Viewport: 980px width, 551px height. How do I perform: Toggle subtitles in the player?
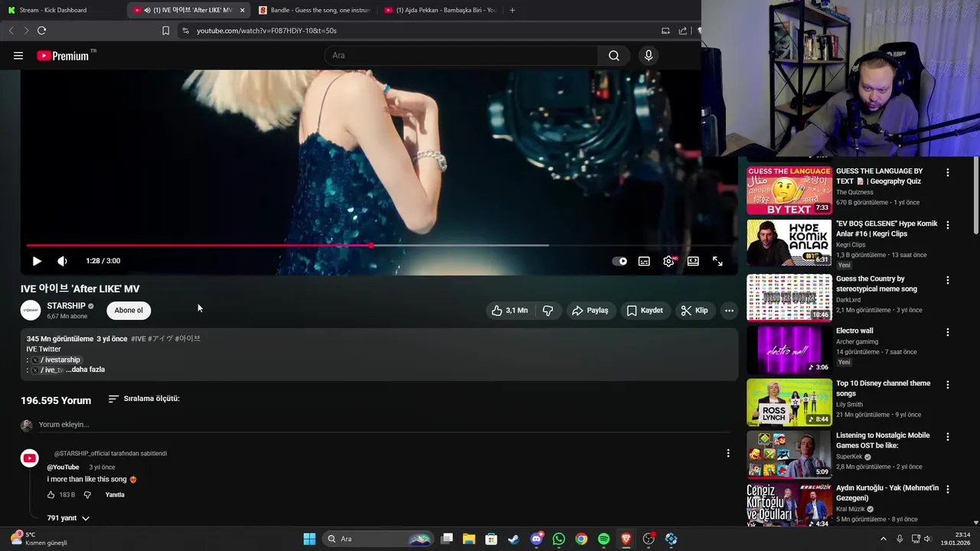(x=644, y=261)
